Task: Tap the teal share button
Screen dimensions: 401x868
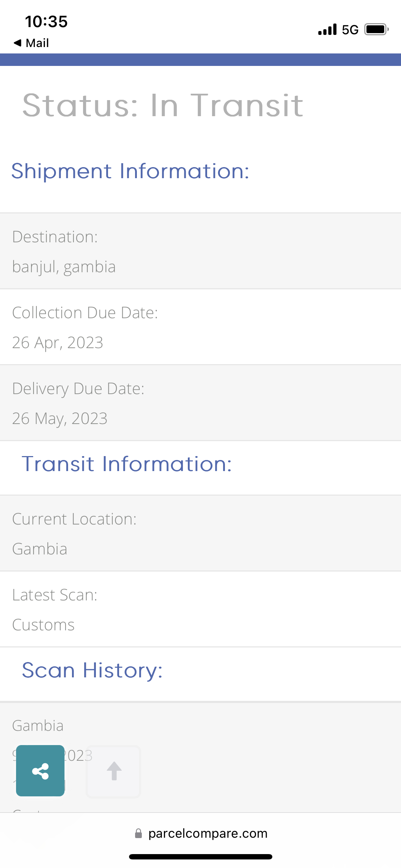Action: click(40, 771)
